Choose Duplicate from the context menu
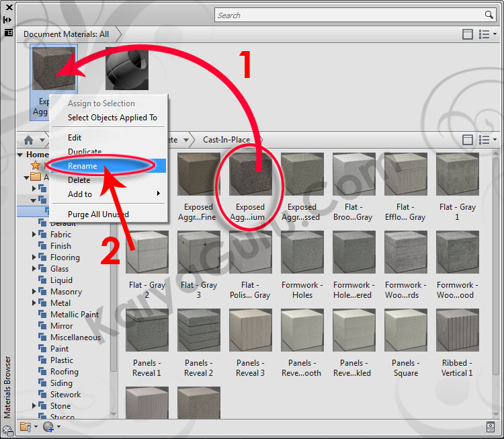Image resolution: width=504 pixels, height=439 pixels. coord(85,152)
